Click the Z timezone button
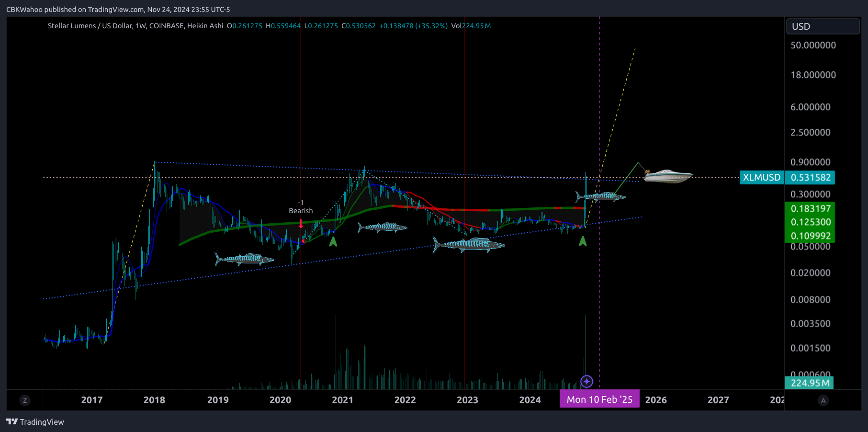 tap(25, 400)
